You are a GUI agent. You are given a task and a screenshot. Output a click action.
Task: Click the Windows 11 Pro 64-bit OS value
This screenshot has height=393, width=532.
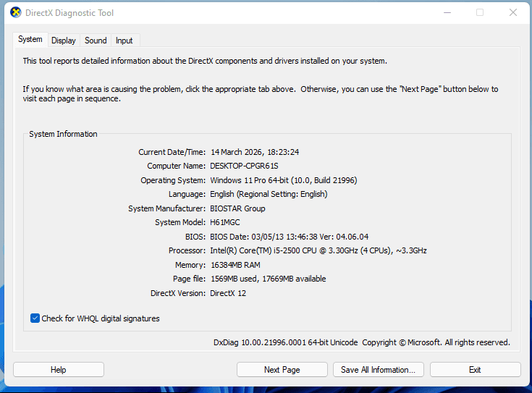(284, 180)
